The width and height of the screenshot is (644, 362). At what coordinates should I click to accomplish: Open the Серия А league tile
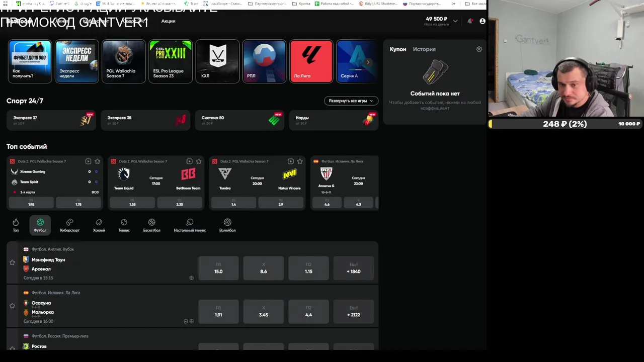(x=357, y=61)
